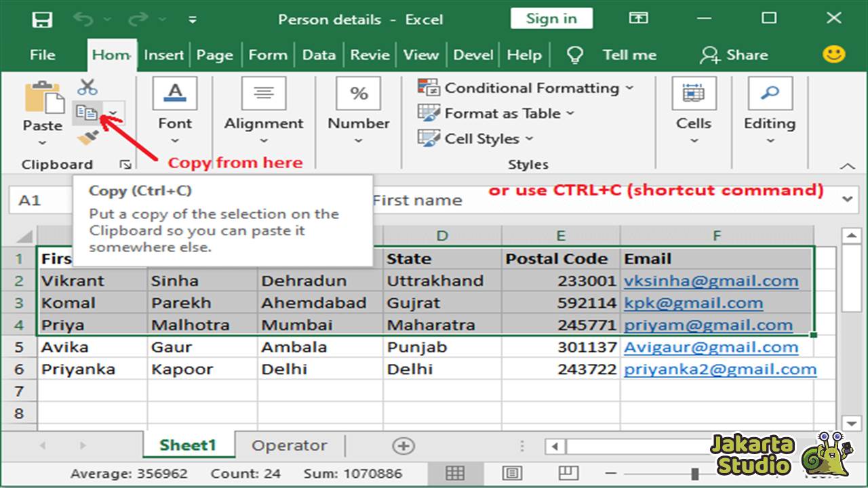This screenshot has width=868, height=488.
Task: Open the Paste options dropdown arrow
Action: 42,142
